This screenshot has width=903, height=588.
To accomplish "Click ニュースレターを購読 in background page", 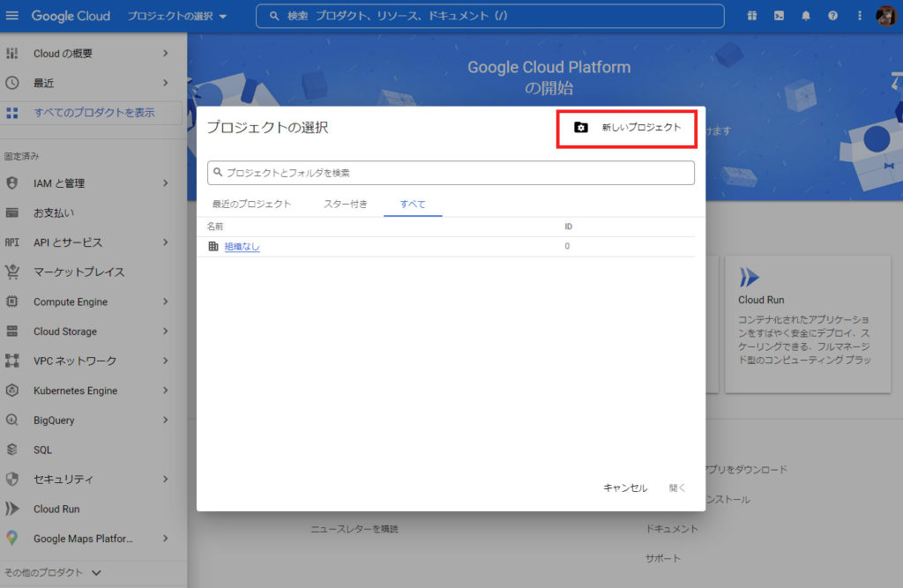I will [354, 529].
